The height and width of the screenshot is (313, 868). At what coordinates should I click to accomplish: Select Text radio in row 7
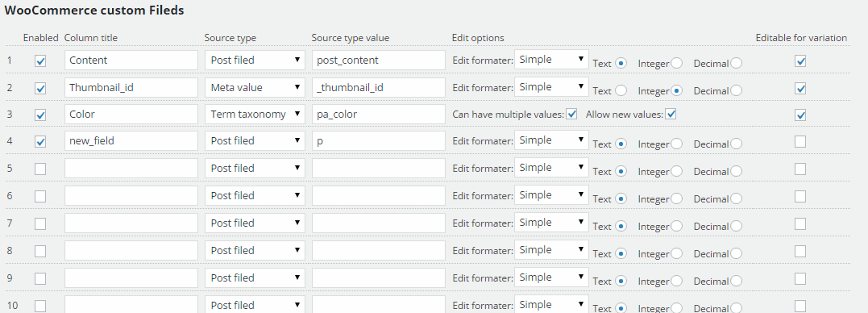621,226
